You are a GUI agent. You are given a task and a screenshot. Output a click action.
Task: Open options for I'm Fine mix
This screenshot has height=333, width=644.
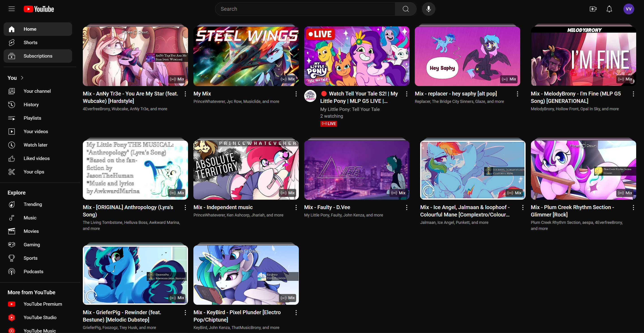[x=633, y=94]
